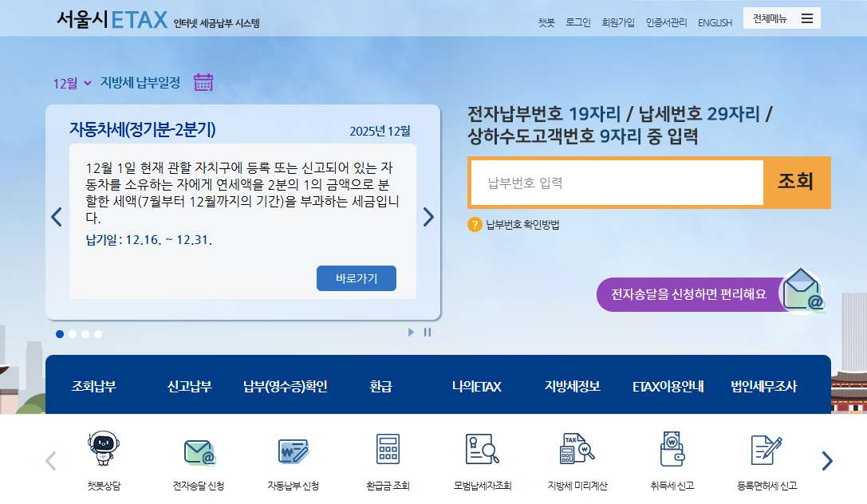The height and width of the screenshot is (504, 867).
Task: Show next quick-menu icons with right arrow
Action: 827,461
